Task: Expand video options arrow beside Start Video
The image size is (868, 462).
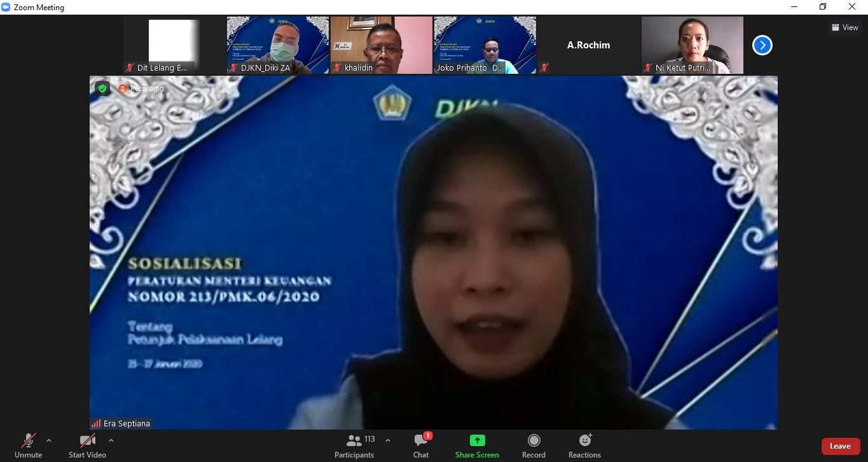Action: click(x=111, y=440)
